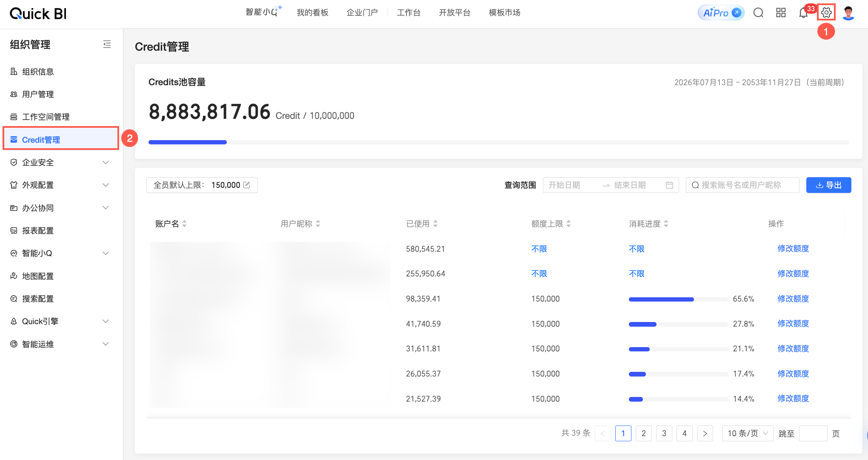Go to previous page arrow
This screenshot has height=460, width=868.
click(603, 434)
